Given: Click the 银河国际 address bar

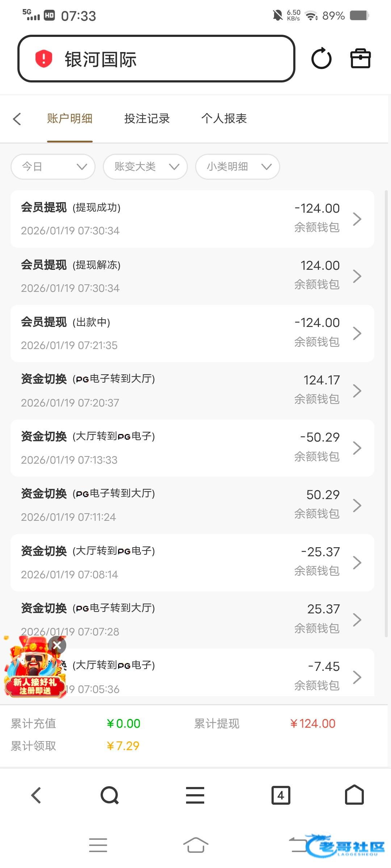Looking at the screenshot, I should [156, 59].
